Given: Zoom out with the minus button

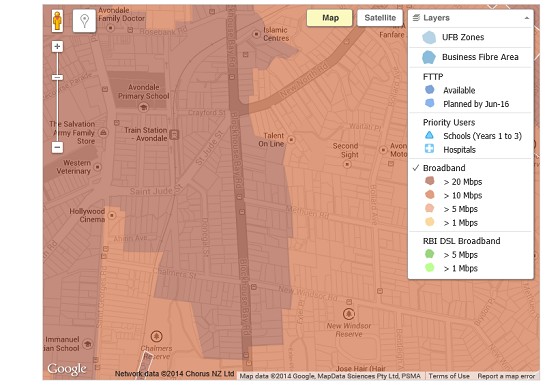Looking at the screenshot, I should 57,147.
